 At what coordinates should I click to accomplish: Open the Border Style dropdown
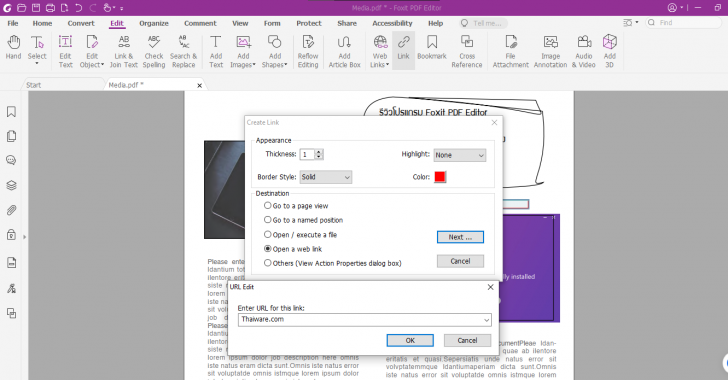(325, 177)
